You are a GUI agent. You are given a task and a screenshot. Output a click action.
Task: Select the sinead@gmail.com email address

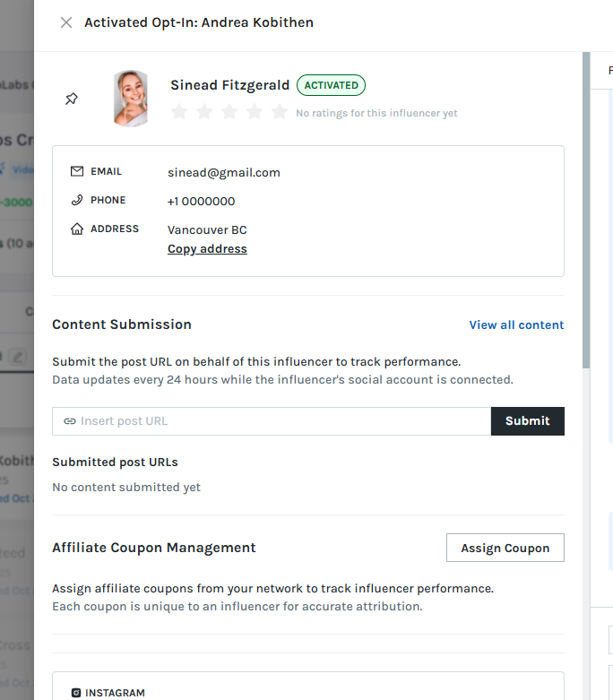[x=224, y=172]
